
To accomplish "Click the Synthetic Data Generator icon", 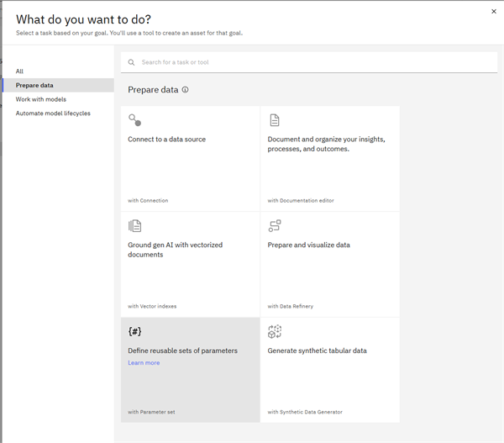I will [274, 331].
